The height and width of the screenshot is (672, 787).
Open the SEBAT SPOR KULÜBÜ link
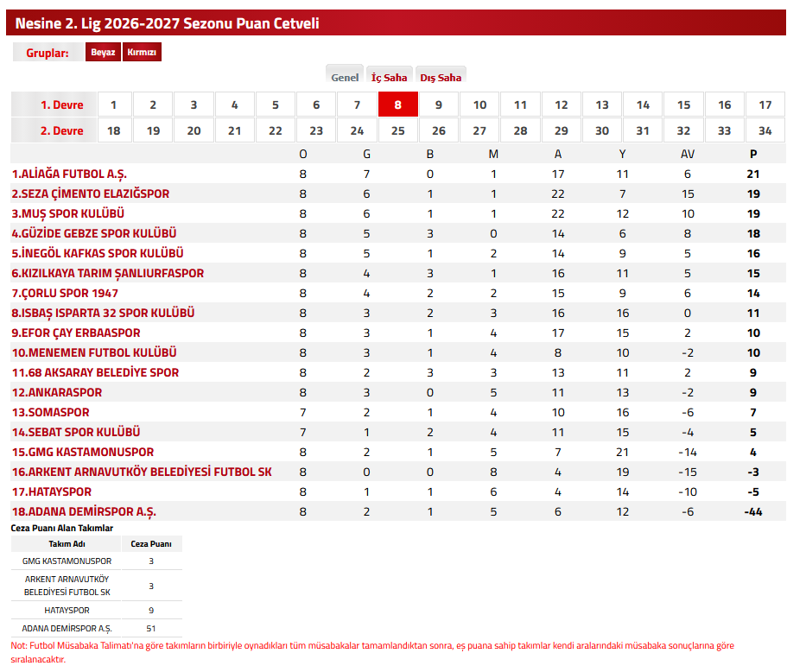click(76, 432)
